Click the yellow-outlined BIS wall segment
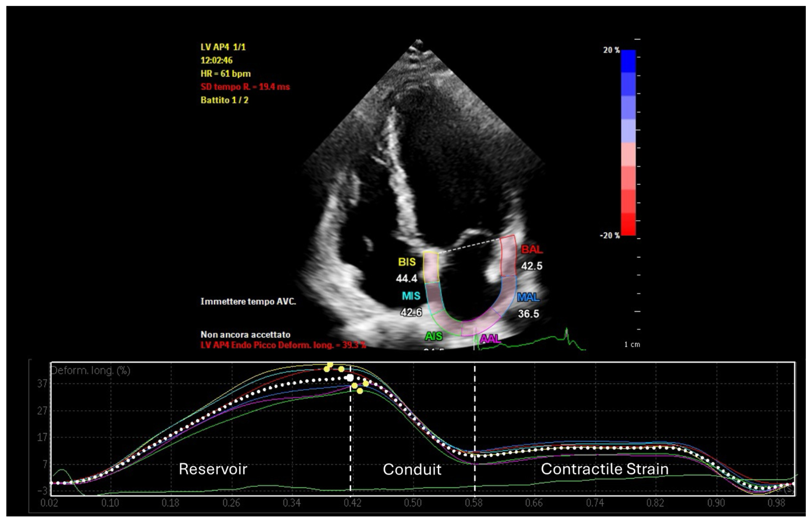 click(431, 267)
